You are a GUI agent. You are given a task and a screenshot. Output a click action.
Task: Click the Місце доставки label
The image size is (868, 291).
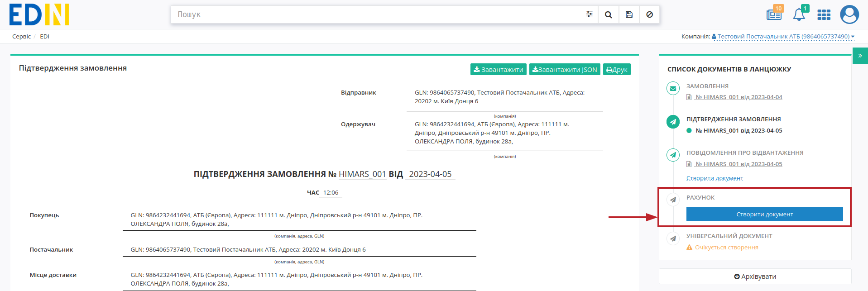tap(53, 275)
